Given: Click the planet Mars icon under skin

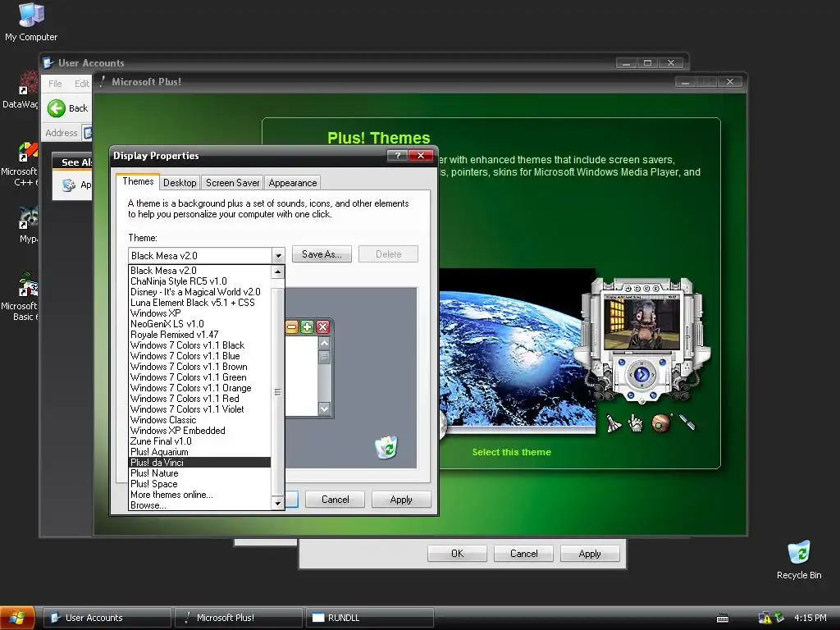Looking at the screenshot, I should click(661, 423).
